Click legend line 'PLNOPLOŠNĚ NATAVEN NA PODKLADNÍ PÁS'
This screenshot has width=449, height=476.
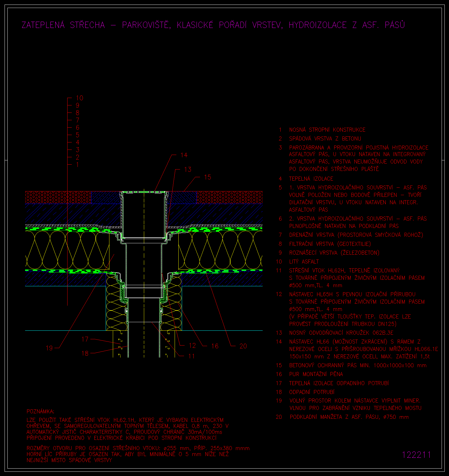click(x=344, y=226)
